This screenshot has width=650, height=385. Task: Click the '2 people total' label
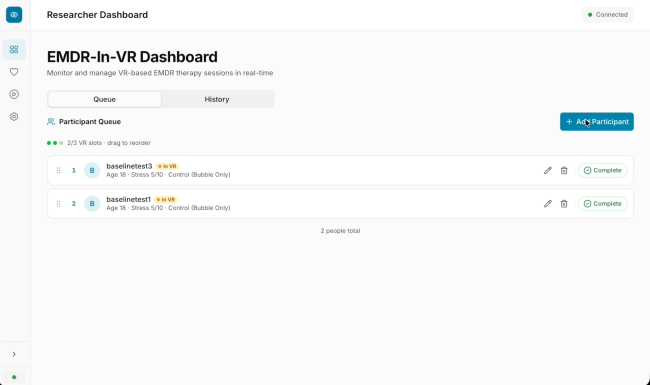click(x=340, y=231)
